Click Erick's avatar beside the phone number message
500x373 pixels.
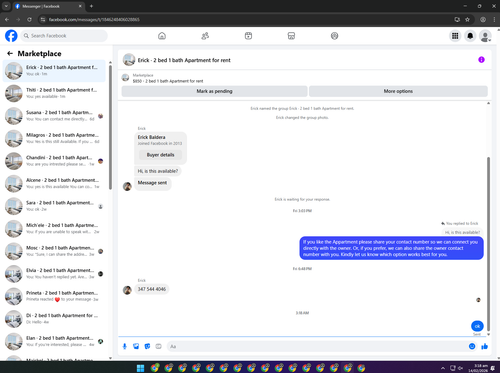coord(127,290)
